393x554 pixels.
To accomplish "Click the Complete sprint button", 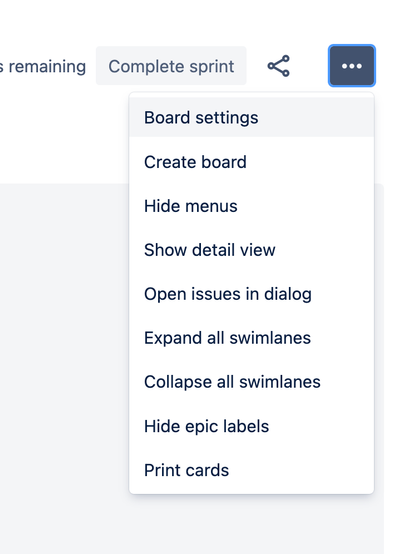I will coord(171,66).
